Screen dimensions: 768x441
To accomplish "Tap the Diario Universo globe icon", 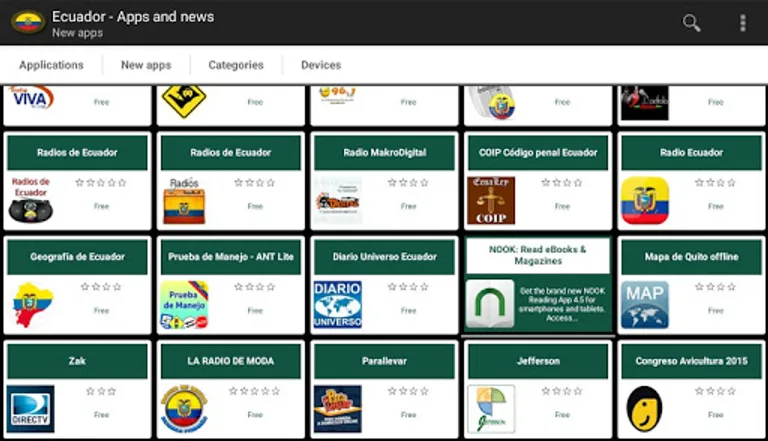I will point(338,304).
